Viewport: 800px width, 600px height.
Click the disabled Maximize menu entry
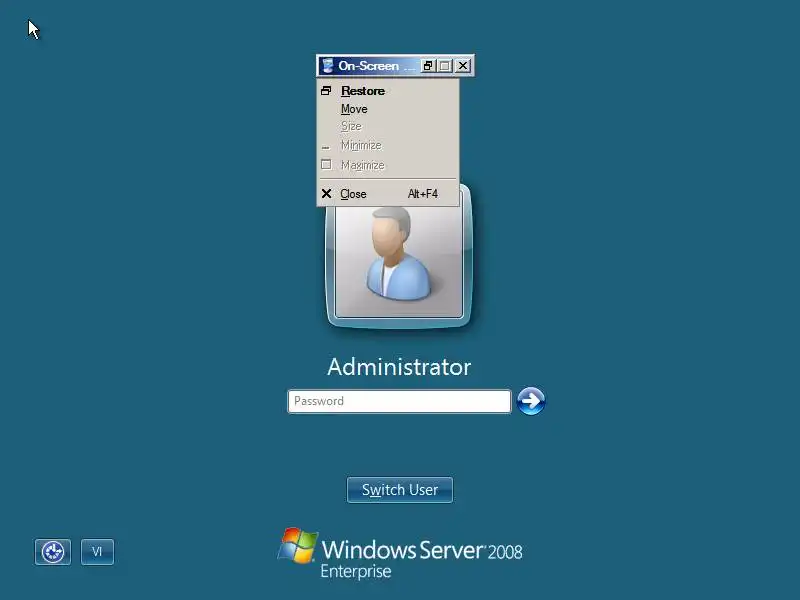[388, 165]
